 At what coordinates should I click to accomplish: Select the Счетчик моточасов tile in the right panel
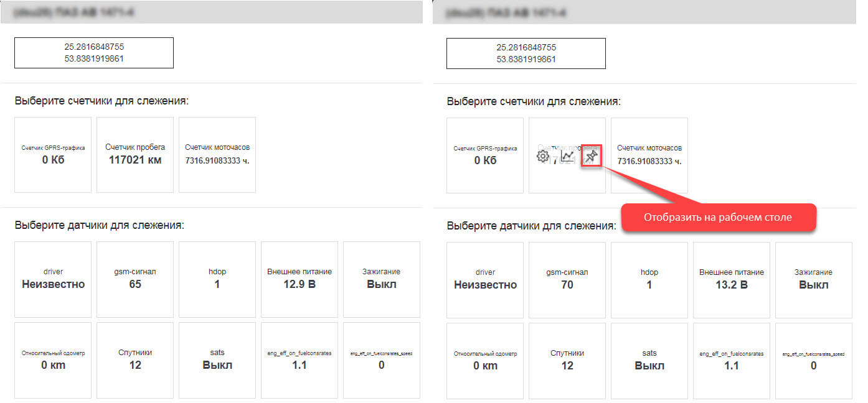(649, 155)
